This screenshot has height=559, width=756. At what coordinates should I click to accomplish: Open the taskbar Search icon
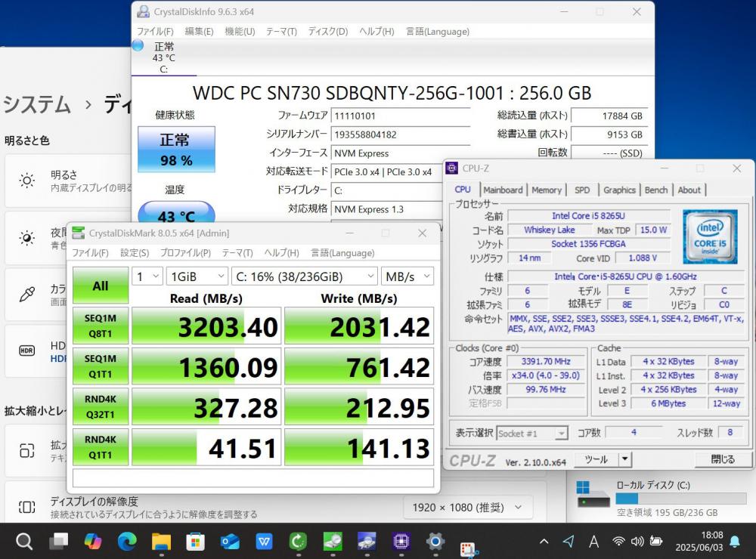tap(23, 542)
